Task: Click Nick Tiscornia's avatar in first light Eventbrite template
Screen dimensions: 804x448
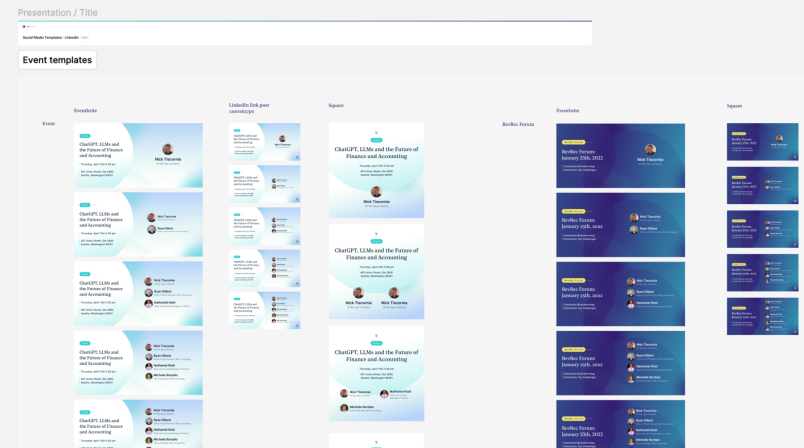Action: tap(168, 149)
